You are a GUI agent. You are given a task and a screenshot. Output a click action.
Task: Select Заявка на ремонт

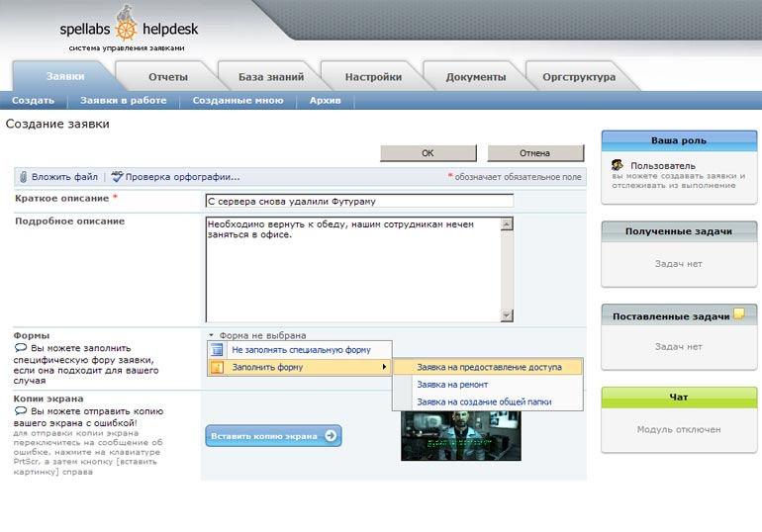pyautogui.click(x=488, y=385)
